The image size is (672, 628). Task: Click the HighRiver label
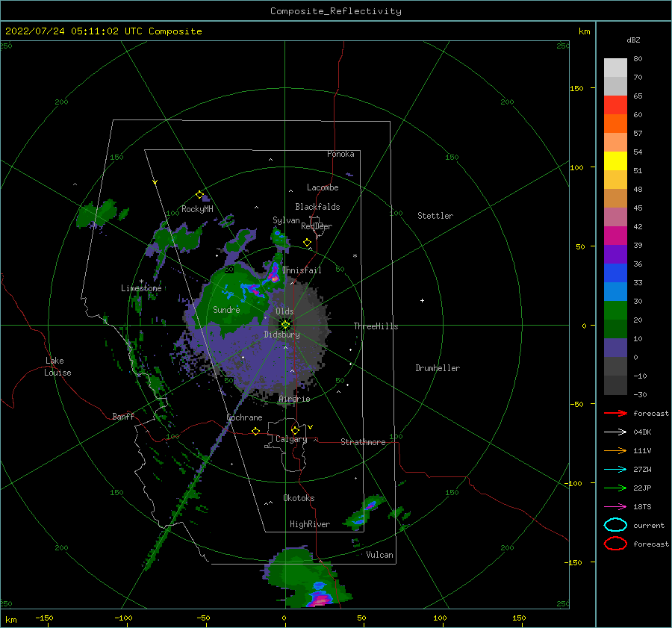click(x=310, y=524)
